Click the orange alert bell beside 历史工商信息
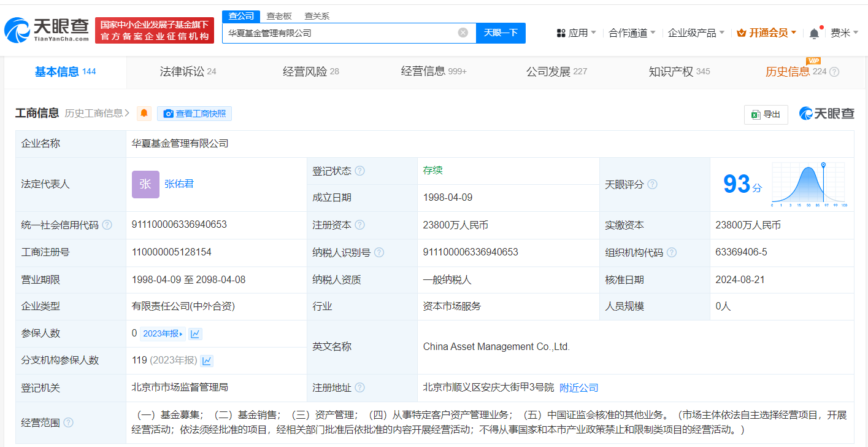This screenshot has height=447, width=868. (x=144, y=114)
